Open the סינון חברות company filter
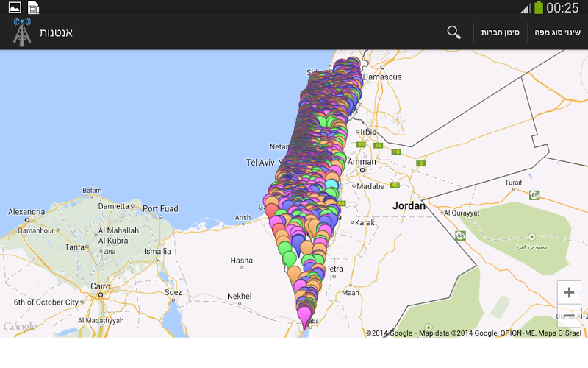This screenshot has height=368, width=588. coord(501,32)
